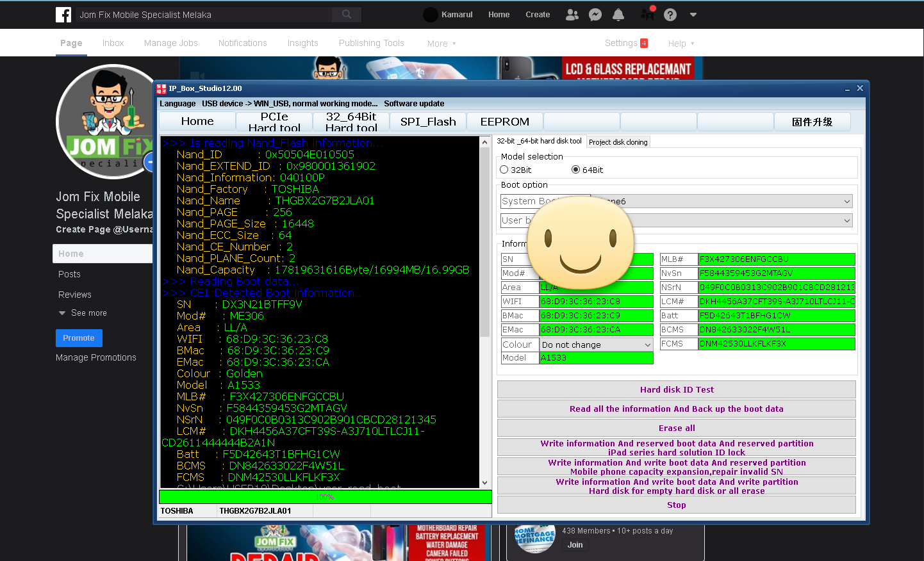The height and width of the screenshot is (561, 924).
Task: Click the green 100% progress bar
Action: (x=326, y=497)
